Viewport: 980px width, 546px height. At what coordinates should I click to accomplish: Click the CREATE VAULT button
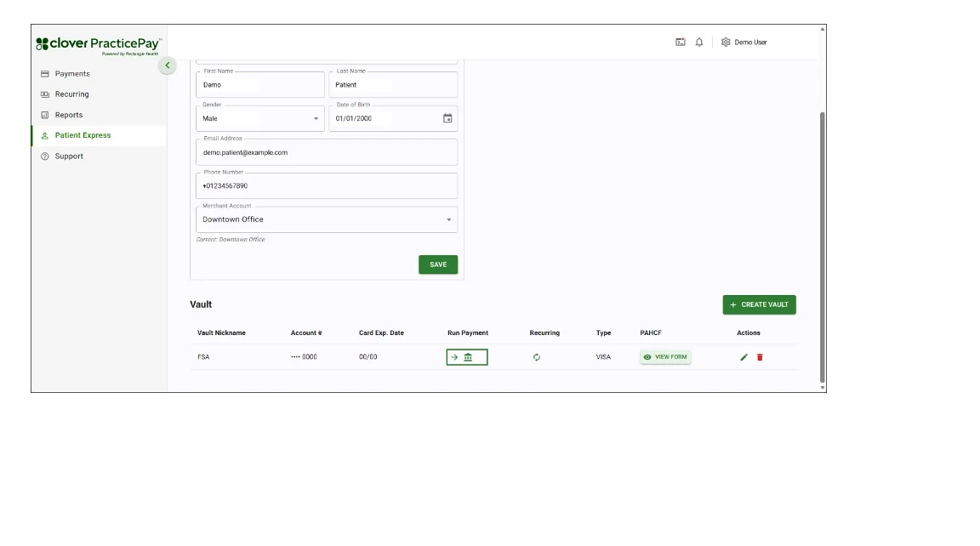[x=759, y=304]
